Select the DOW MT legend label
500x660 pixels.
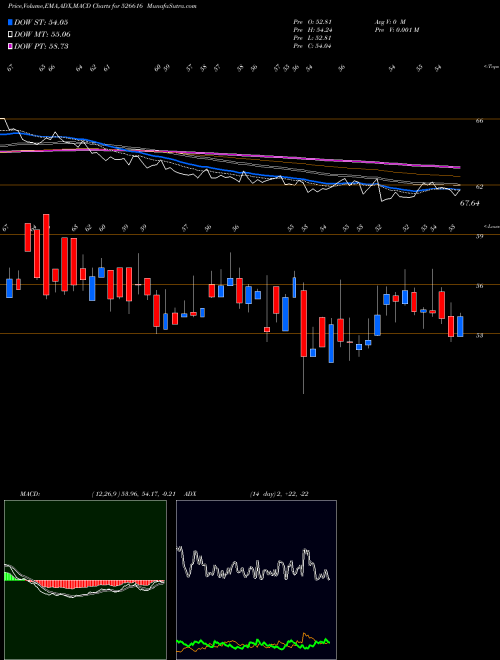coord(42,35)
